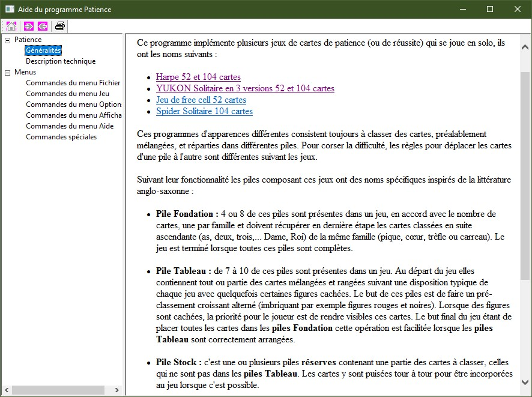Image resolution: width=532 pixels, height=397 pixels.
Task: Click the content pane scroll down arrow
Action: (525, 382)
